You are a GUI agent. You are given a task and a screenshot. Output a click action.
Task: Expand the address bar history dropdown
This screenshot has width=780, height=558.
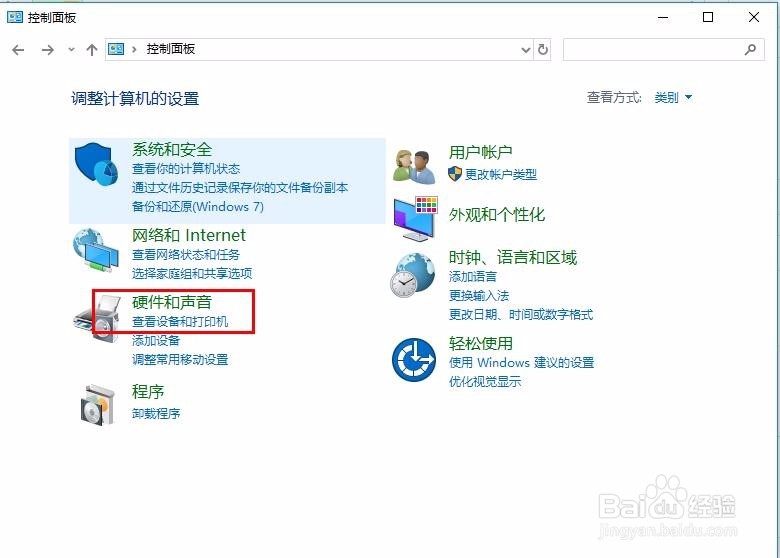pos(526,50)
